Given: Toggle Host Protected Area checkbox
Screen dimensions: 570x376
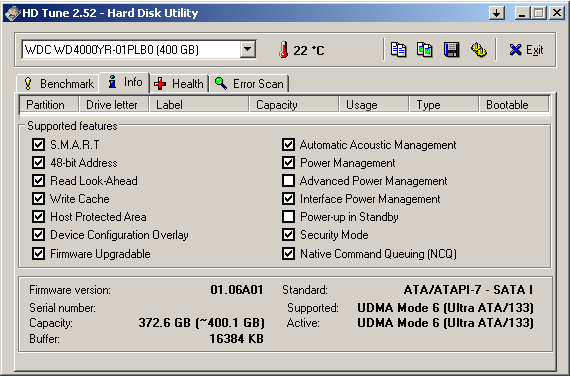Looking at the screenshot, I should (39, 217).
